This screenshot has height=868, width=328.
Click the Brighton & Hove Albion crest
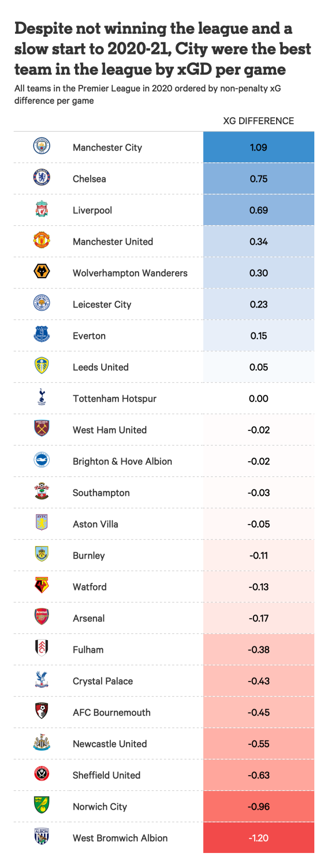coord(41,460)
